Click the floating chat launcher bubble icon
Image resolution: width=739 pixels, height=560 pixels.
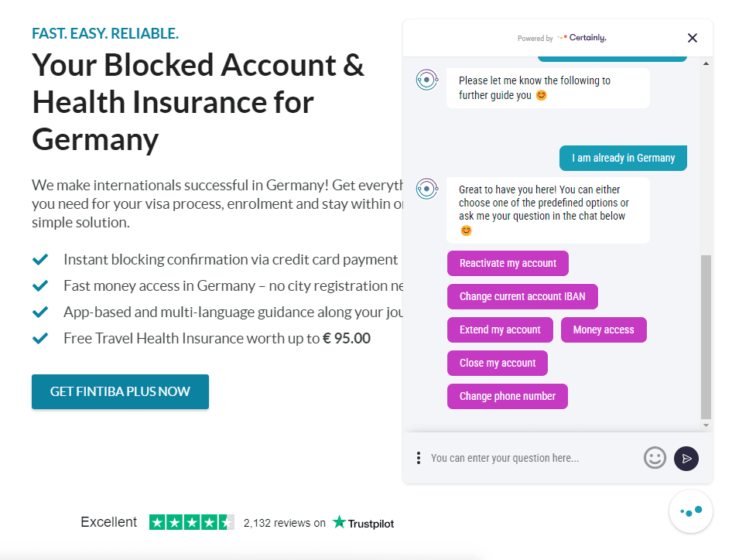click(x=690, y=511)
